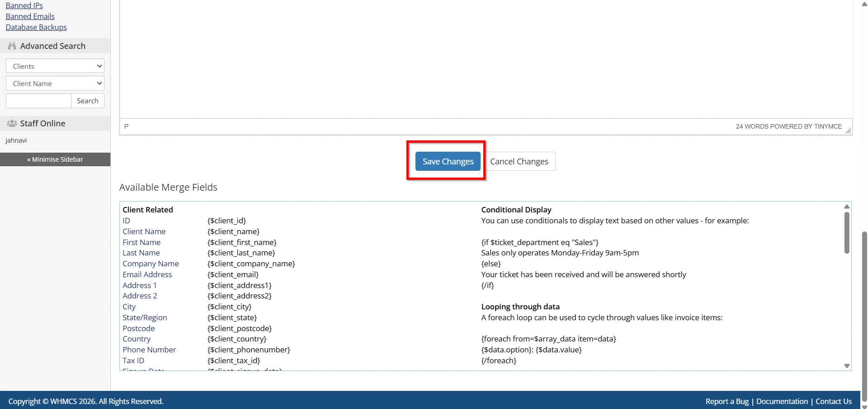Click the Staff Online users icon
The height and width of the screenshot is (409, 868).
tap(12, 123)
